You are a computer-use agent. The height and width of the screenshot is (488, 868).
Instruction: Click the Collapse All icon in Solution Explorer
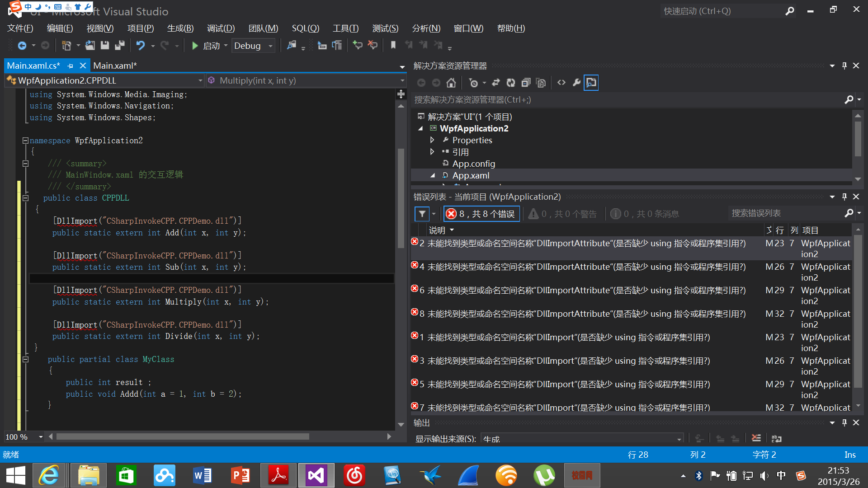point(526,83)
